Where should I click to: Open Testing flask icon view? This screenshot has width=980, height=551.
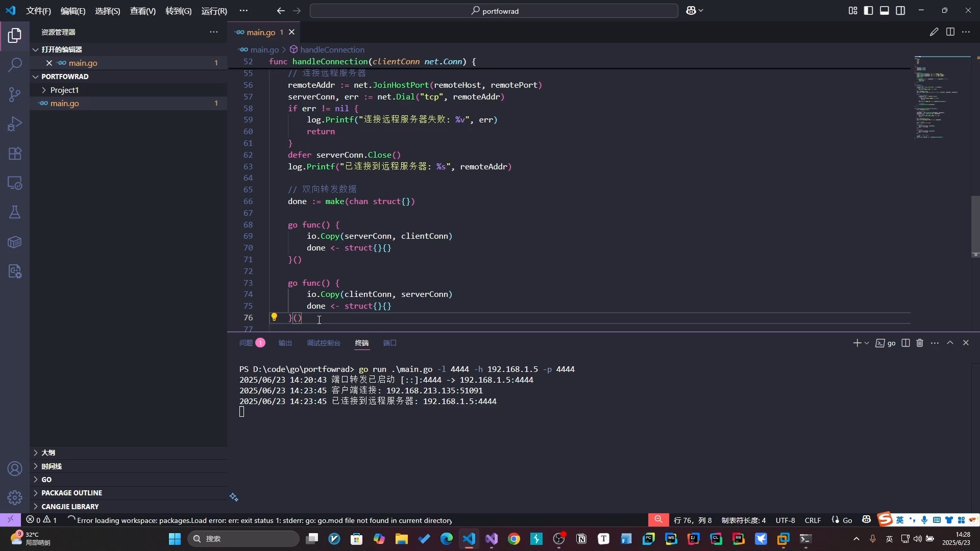pos(15,212)
